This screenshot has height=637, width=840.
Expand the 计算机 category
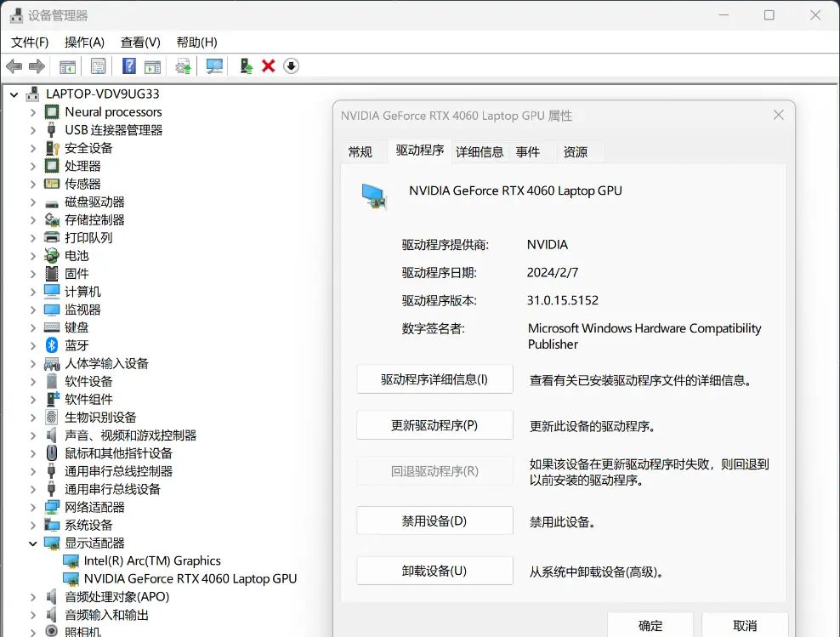pyautogui.click(x=33, y=292)
